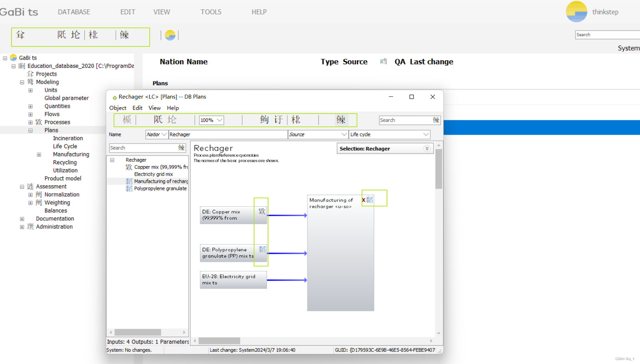Expand the Manufacturing plans folder

tap(39, 155)
